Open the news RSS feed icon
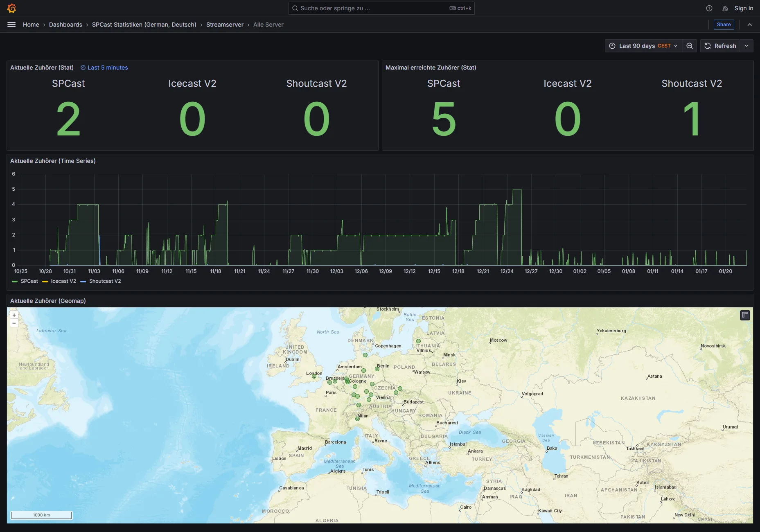Image resolution: width=760 pixels, height=532 pixels. [x=725, y=8]
